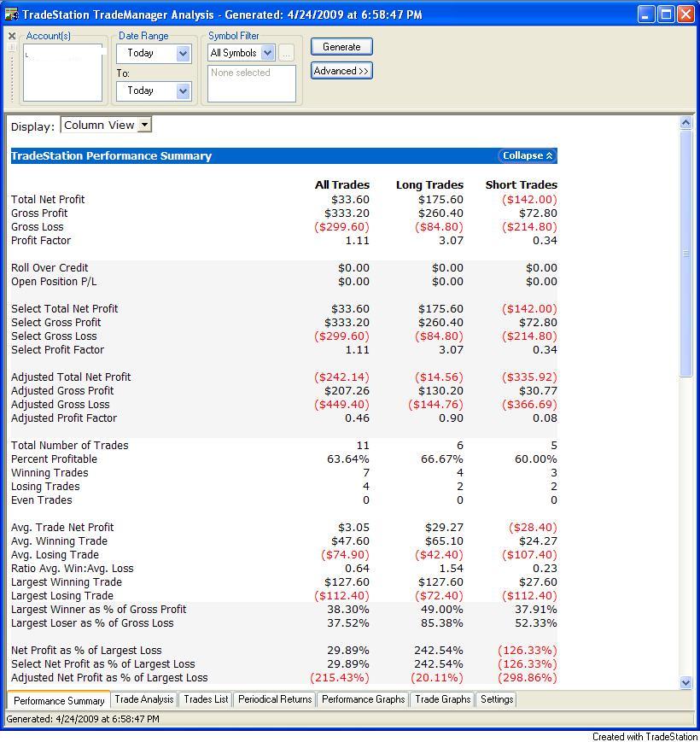Click the Adjusted Gross Profit label
Viewport: 700px width, 742px height.
click(62, 391)
